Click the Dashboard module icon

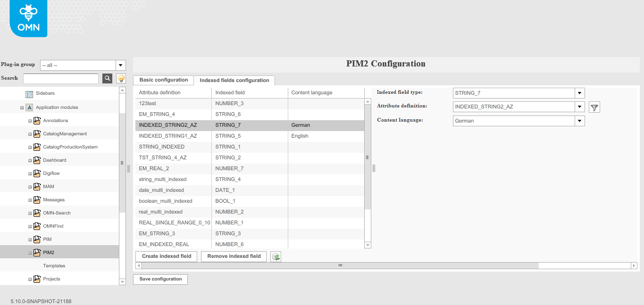[x=37, y=160]
